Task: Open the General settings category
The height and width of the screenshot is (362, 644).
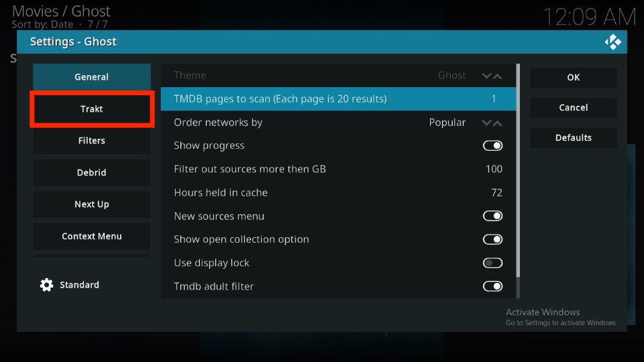Action: click(x=92, y=76)
